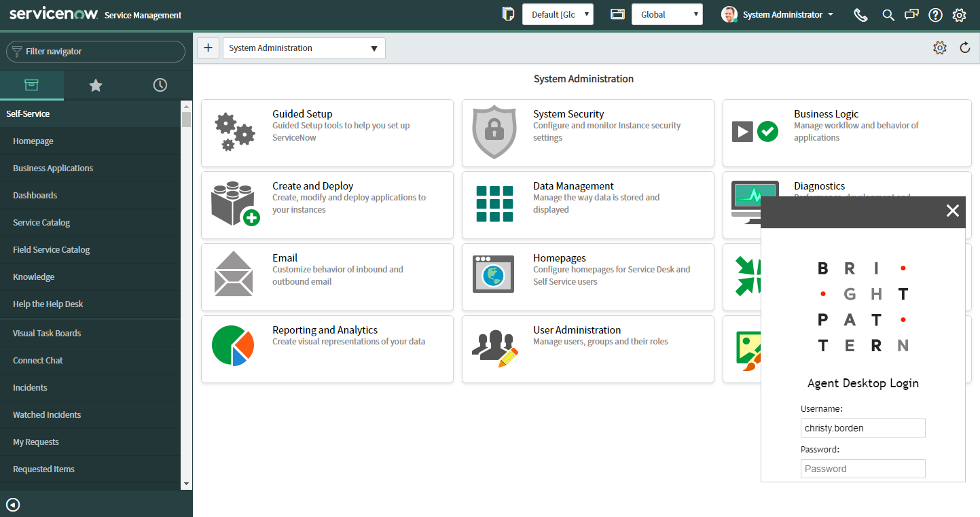Refresh the homepage
This screenshot has width=980, height=517.
[965, 48]
